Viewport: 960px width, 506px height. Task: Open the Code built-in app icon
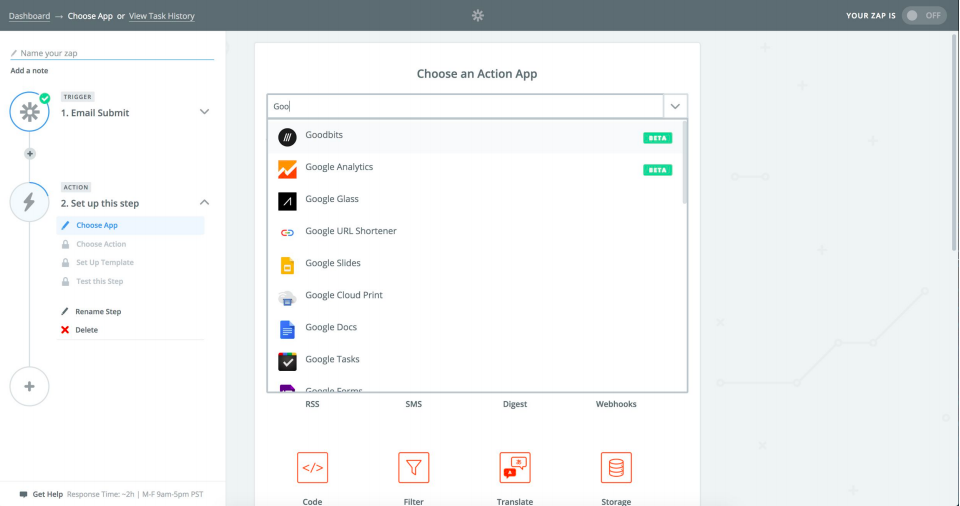pyautogui.click(x=312, y=467)
